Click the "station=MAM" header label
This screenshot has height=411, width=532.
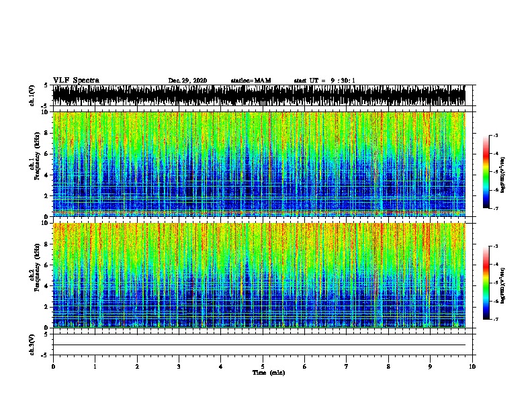[251, 81]
